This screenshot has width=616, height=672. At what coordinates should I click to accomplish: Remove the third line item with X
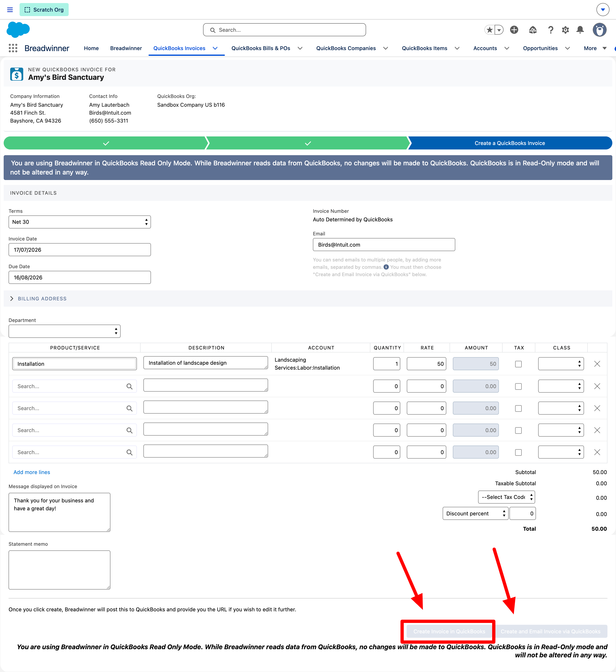[x=597, y=408]
